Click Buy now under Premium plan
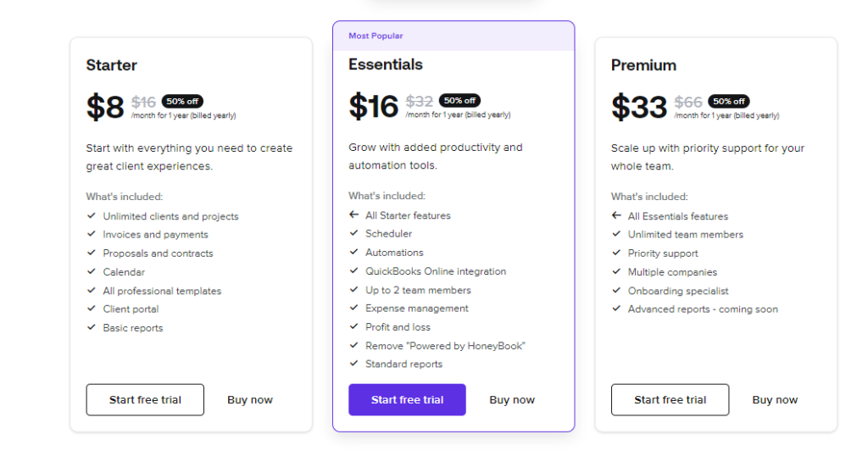Viewport: 868px width, 451px height. 775,399
